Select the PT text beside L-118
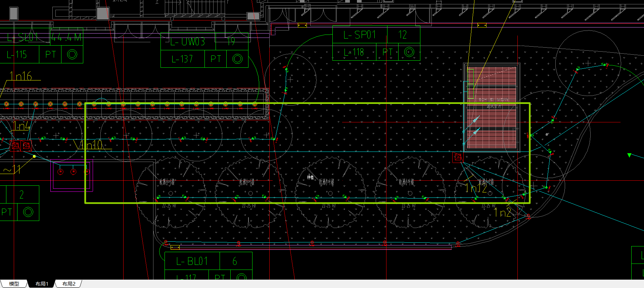Image resolution: width=644 pixels, height=288 pixels. [387, 52]
